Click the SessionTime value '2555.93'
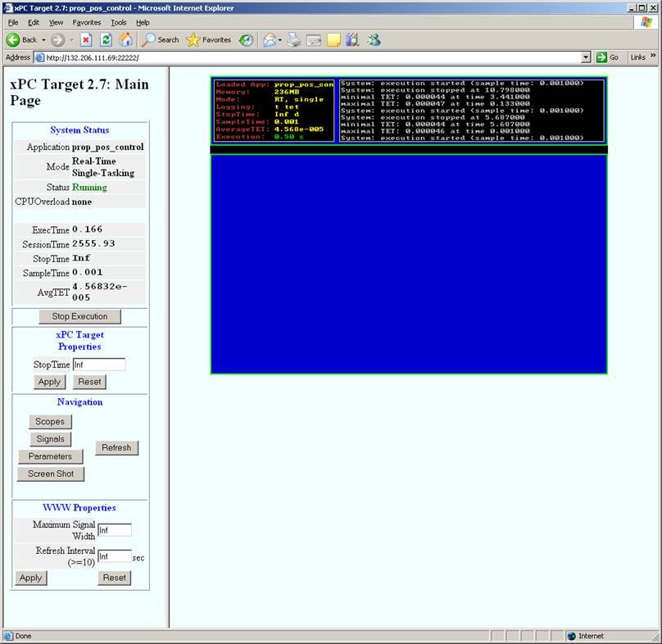 click(x=93, y=243)
